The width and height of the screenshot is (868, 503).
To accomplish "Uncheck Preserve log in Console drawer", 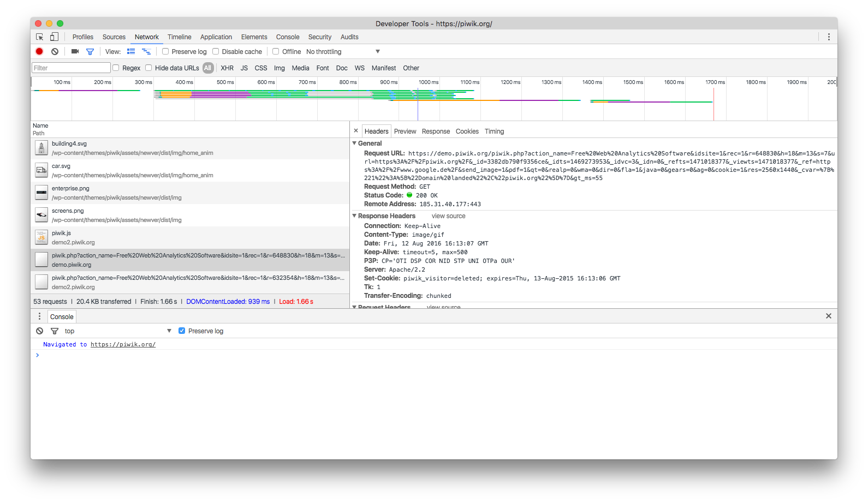I will 182,331.
